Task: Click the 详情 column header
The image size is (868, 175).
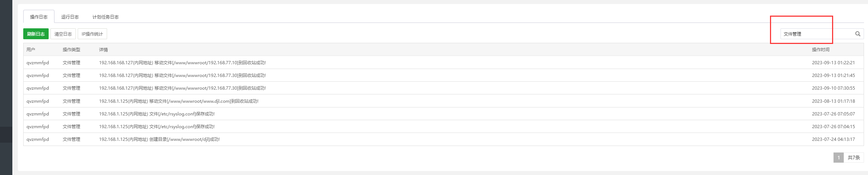Action: tap(103, 49)
